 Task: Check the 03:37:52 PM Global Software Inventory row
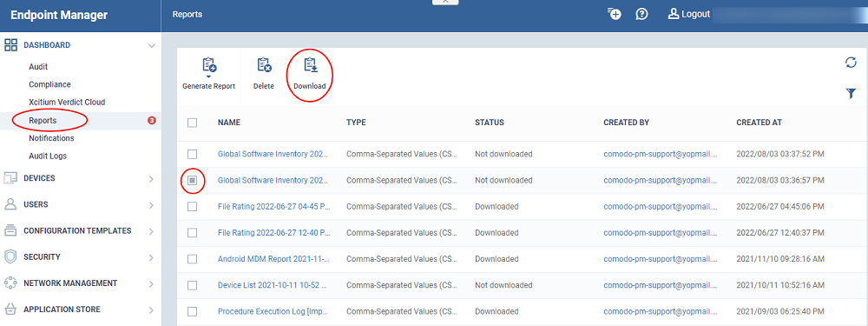tap(192, 154)
